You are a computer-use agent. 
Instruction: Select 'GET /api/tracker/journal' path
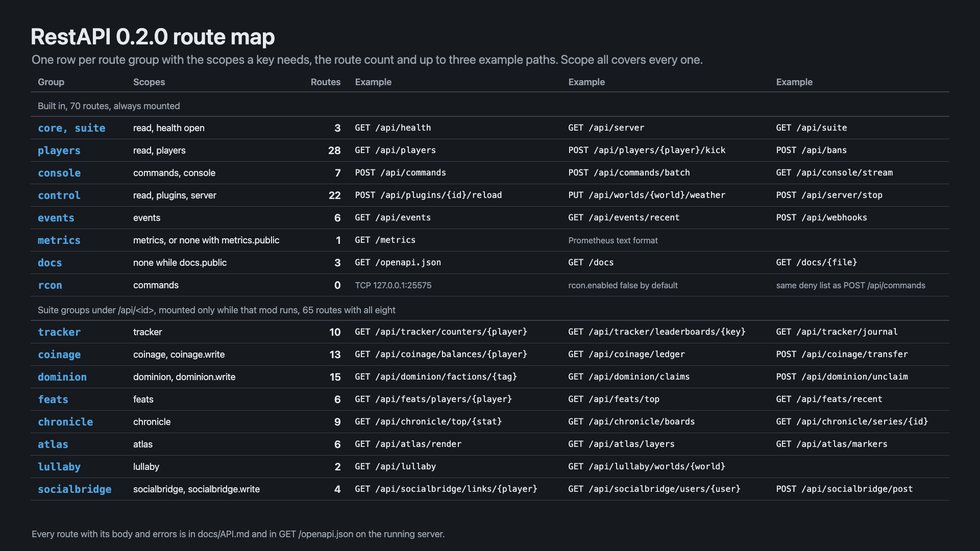point(837,332)
